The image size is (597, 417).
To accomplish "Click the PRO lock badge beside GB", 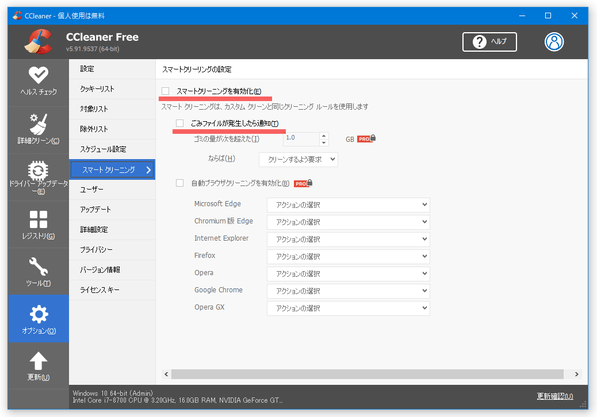I will [366, 139].
